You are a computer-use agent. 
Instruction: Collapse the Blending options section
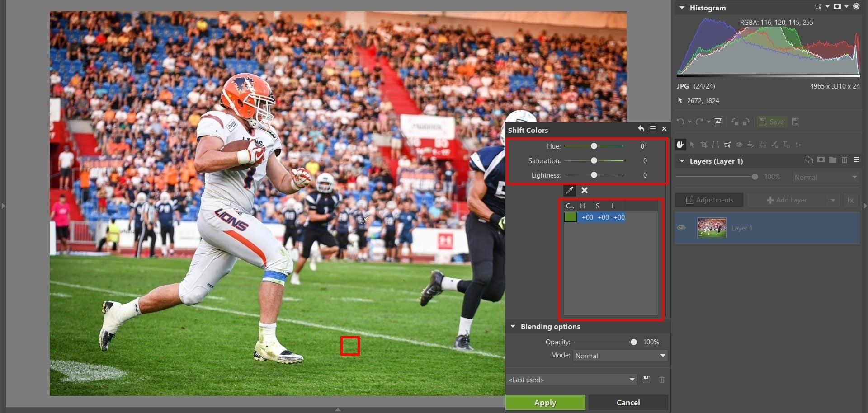coord(513,326)
